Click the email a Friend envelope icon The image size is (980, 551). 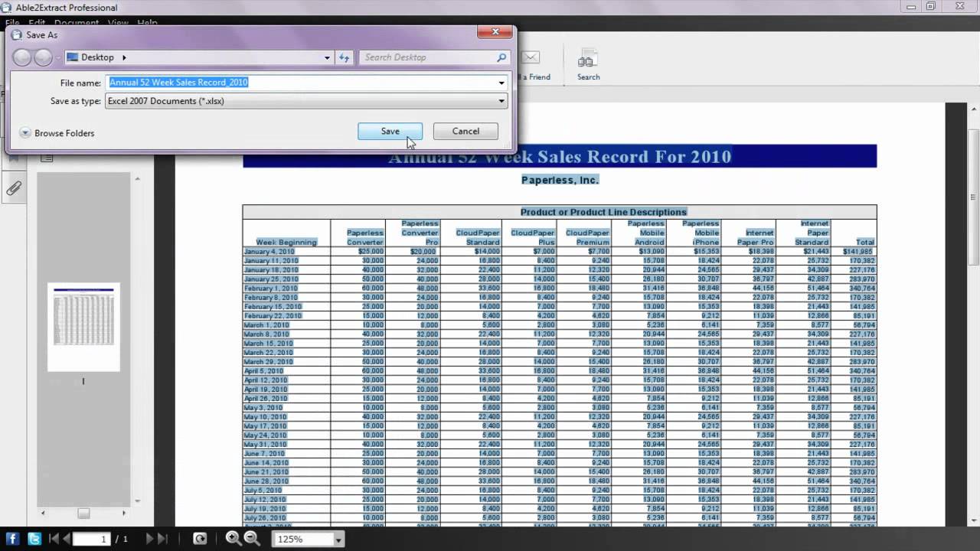pos(531,58)
